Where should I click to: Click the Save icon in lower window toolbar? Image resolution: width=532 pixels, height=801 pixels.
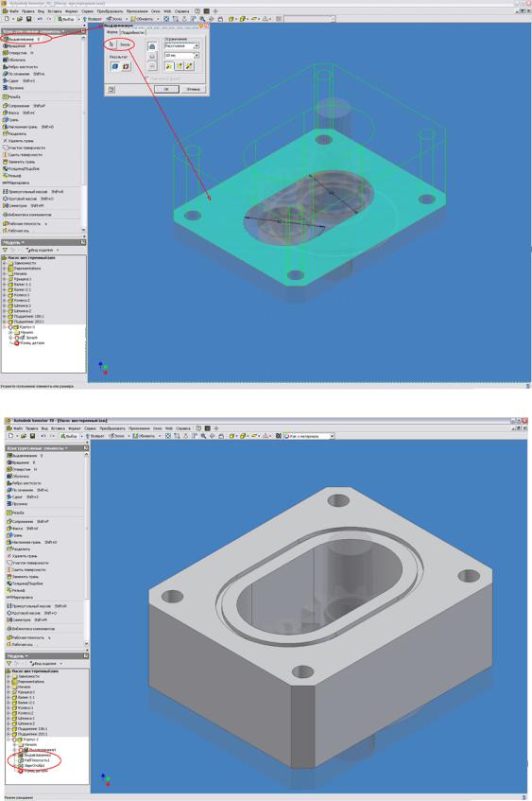tap(32, 436)
